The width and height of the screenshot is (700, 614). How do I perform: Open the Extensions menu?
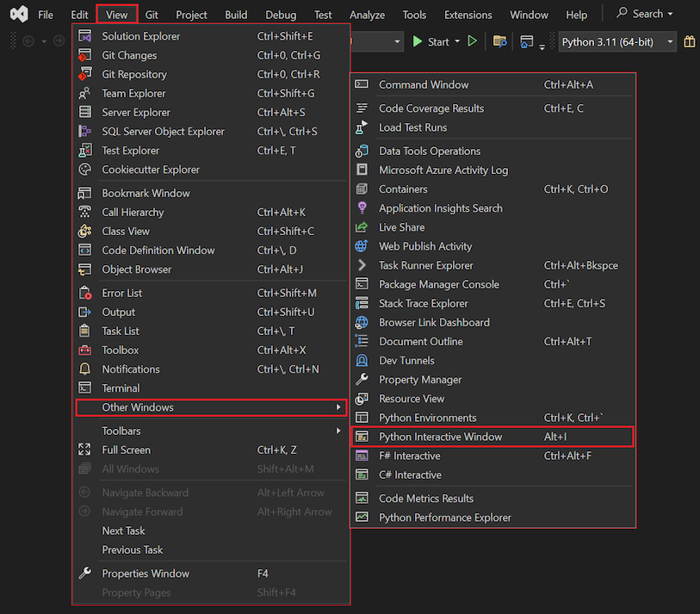(x=468, y=14)
